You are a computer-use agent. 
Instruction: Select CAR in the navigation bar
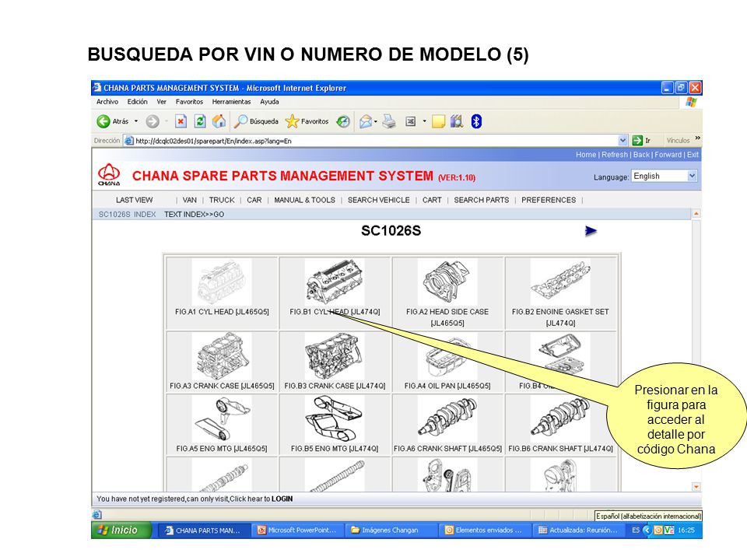coord(254,200)
